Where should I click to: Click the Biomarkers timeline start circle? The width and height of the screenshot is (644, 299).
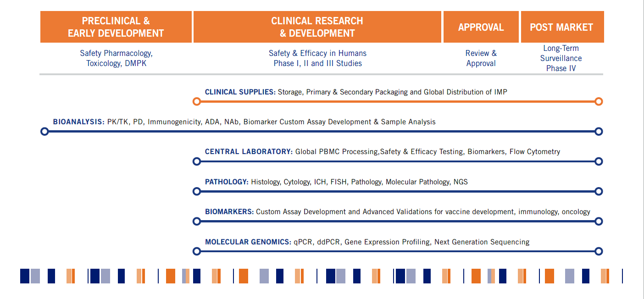(x=197, y=221)
